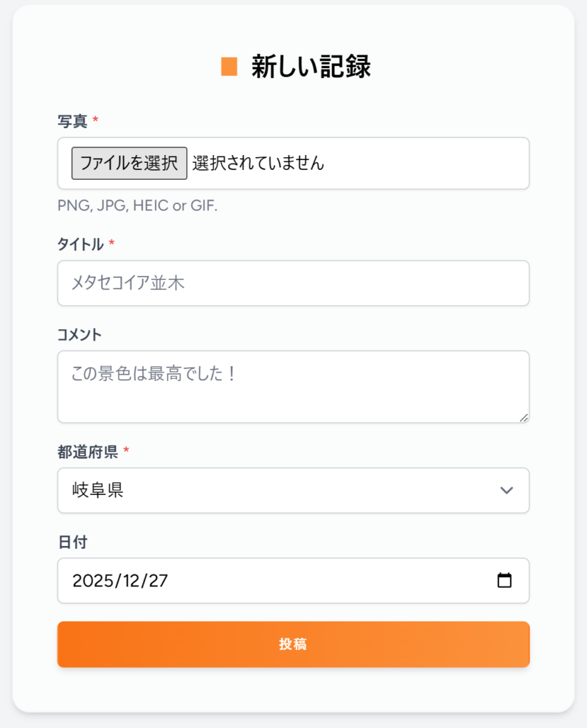
Task: Click the PNG, JPG, HEIC or GIF hint
Action: coord(137,206)
